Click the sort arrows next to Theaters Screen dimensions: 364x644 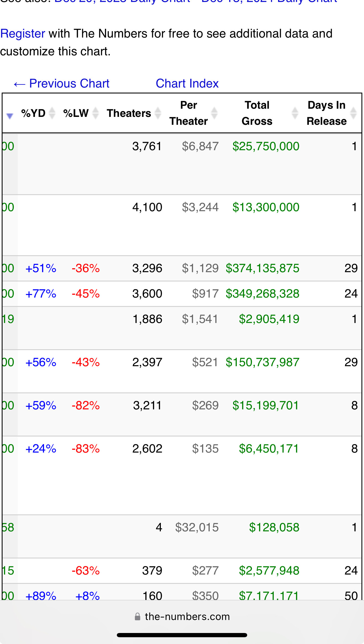[x=158, y=113]
